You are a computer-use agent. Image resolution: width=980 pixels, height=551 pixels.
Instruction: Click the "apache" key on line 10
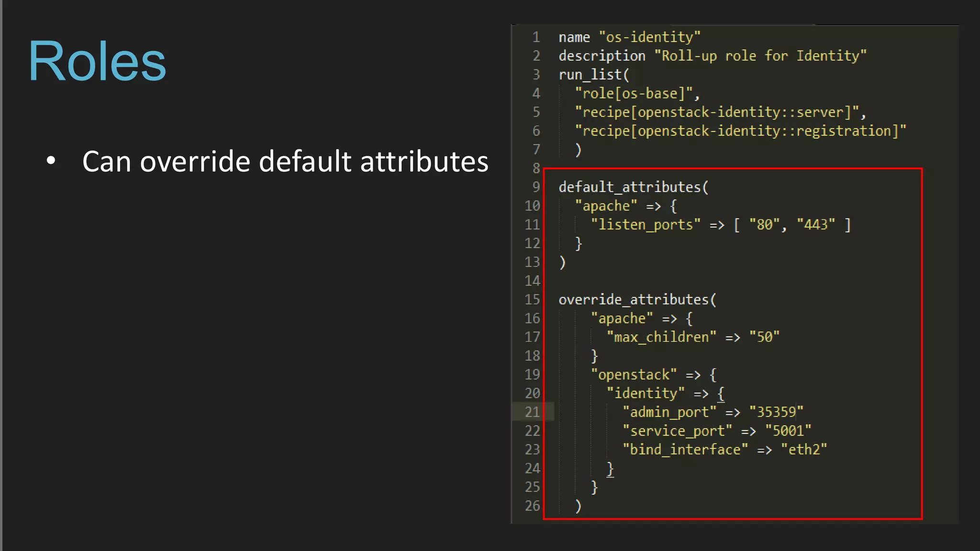click(606, 206)
